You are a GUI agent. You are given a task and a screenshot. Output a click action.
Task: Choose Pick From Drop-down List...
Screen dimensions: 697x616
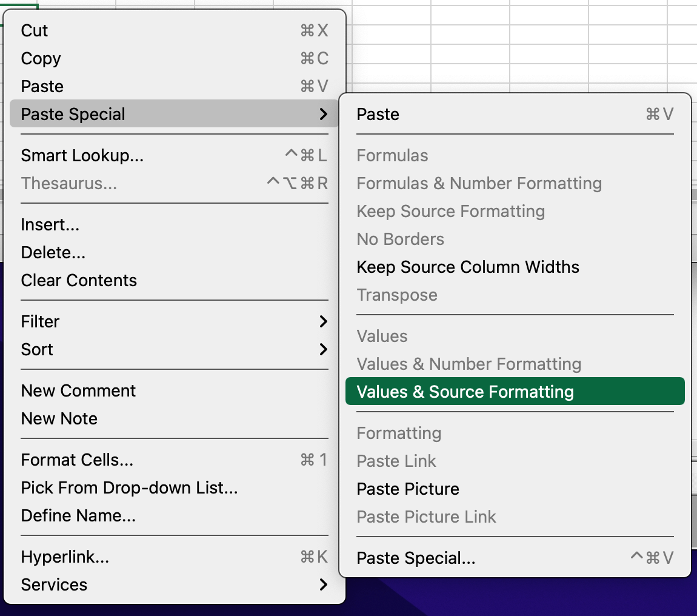click(x=129, y=488)
